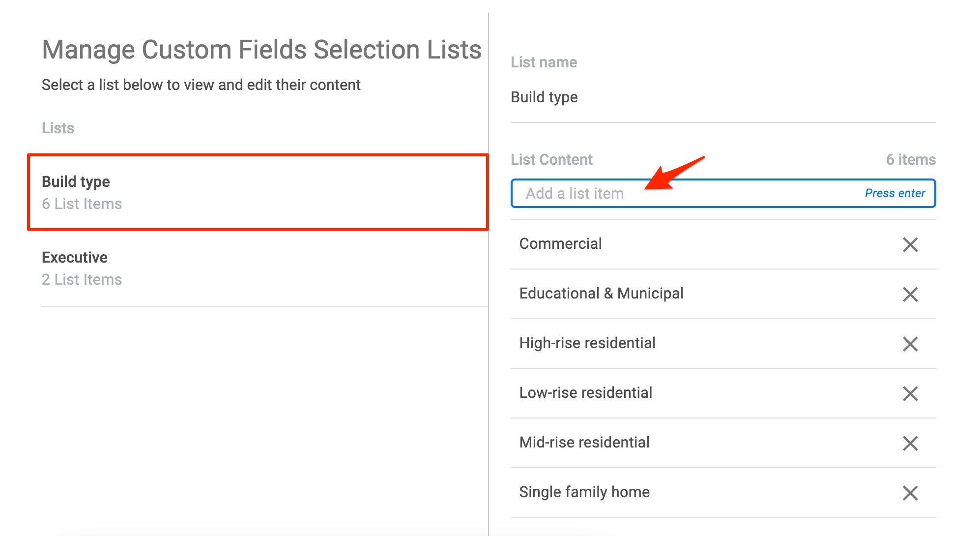Select the Commercial item text
Viewport: 980px width, 536px height.
(x=560, y=244)
